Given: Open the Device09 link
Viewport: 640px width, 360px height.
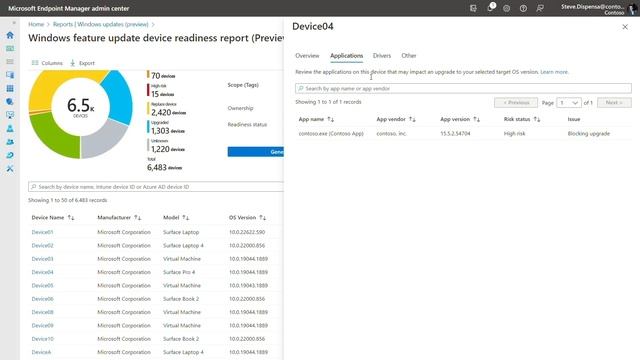Looking at the screenshot, I should (42, 325).
